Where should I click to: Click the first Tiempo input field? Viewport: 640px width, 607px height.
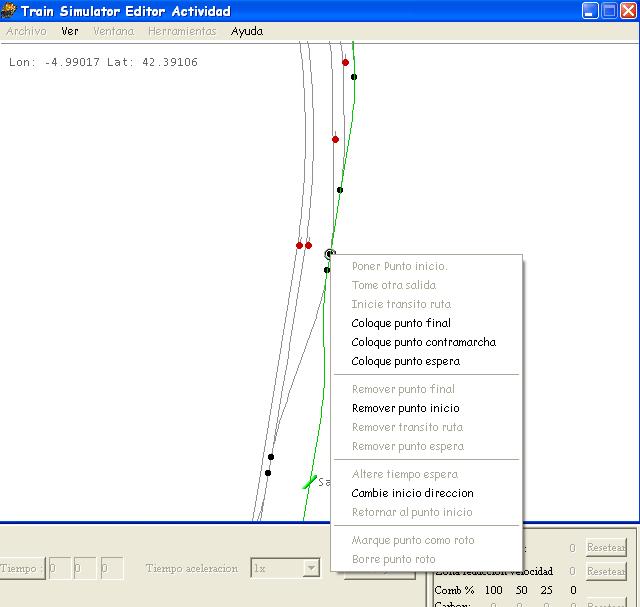point(59,569)
